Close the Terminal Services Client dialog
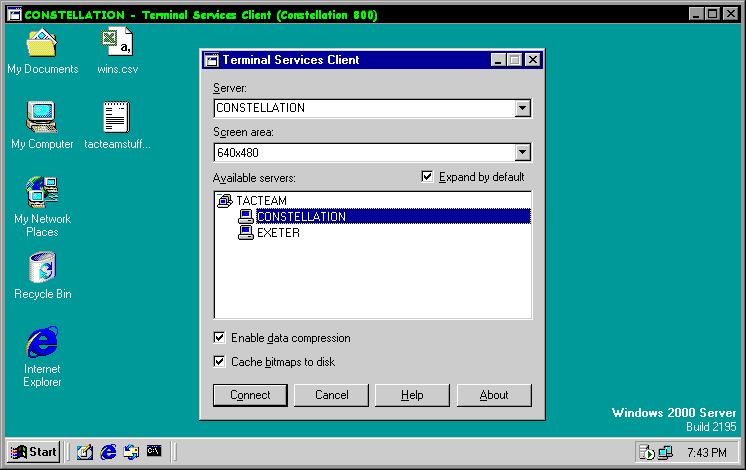Image resolution: width=746 pixels, height=470 pixels. 533,60
